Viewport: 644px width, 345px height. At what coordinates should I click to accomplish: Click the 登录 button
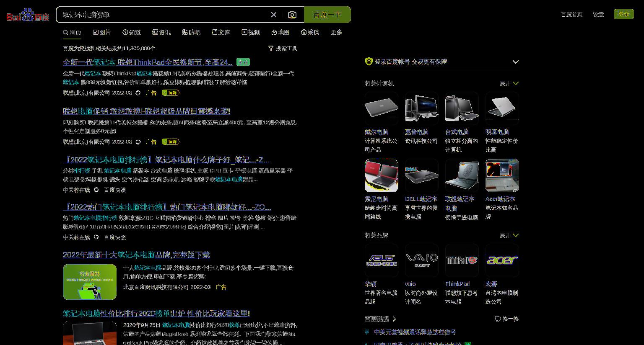(x=624, y=14)
